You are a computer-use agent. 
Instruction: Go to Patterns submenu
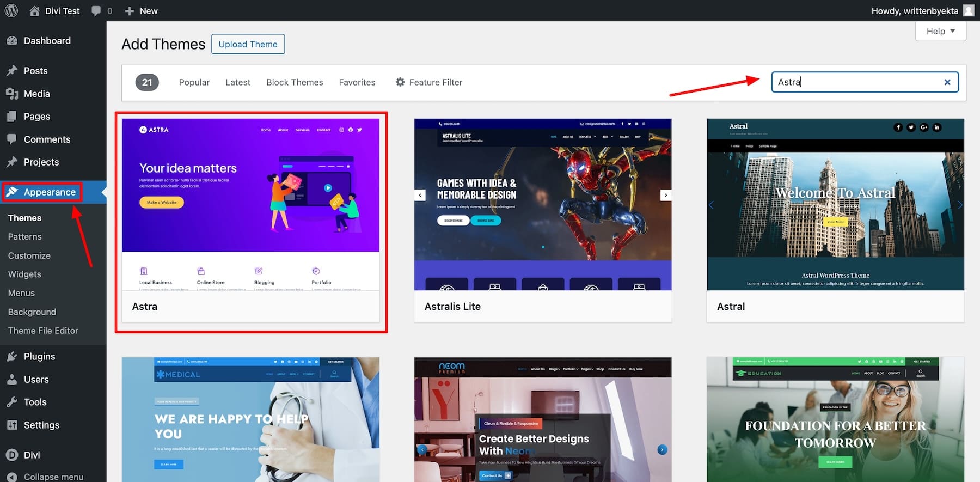pyautogui.click(x=24, y=236)
